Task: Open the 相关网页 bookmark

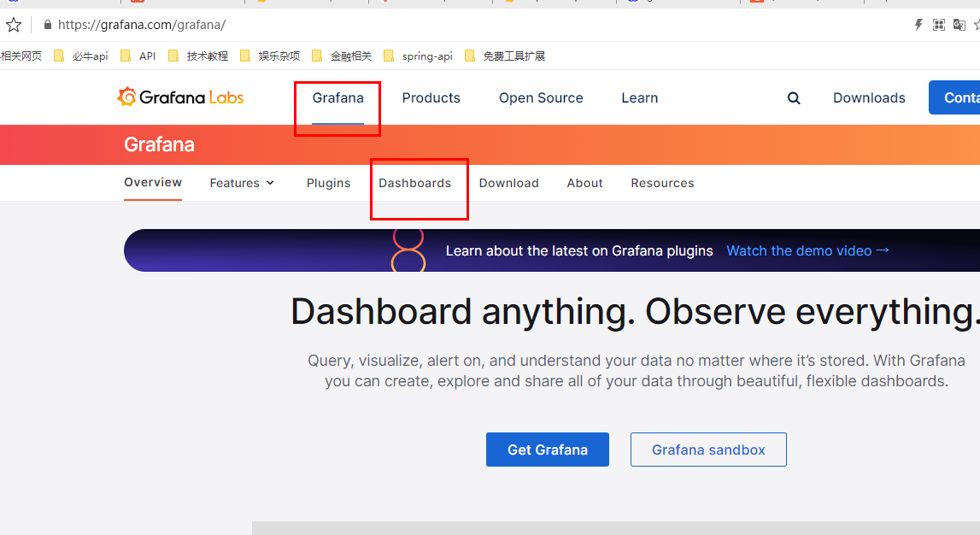Action: click(x=21, y=56)
